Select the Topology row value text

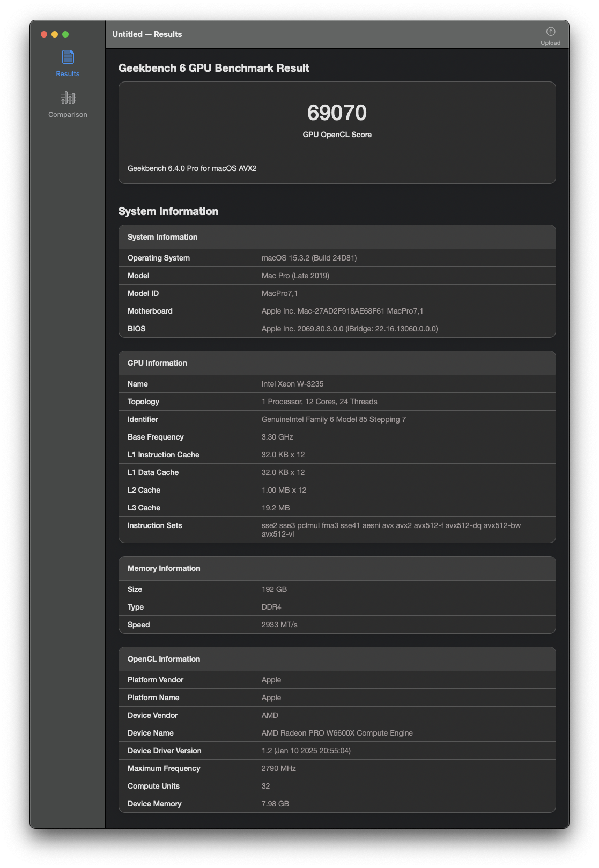319,402
